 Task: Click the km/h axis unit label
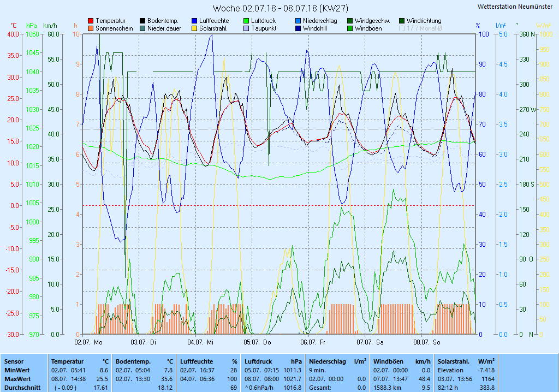50,26
